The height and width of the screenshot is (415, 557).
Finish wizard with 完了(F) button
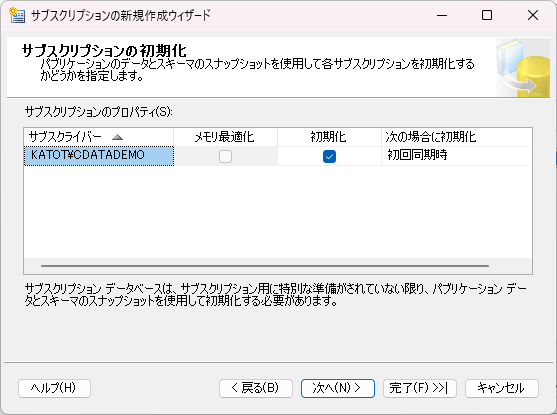pyautogui.click(x=420, y=388)
